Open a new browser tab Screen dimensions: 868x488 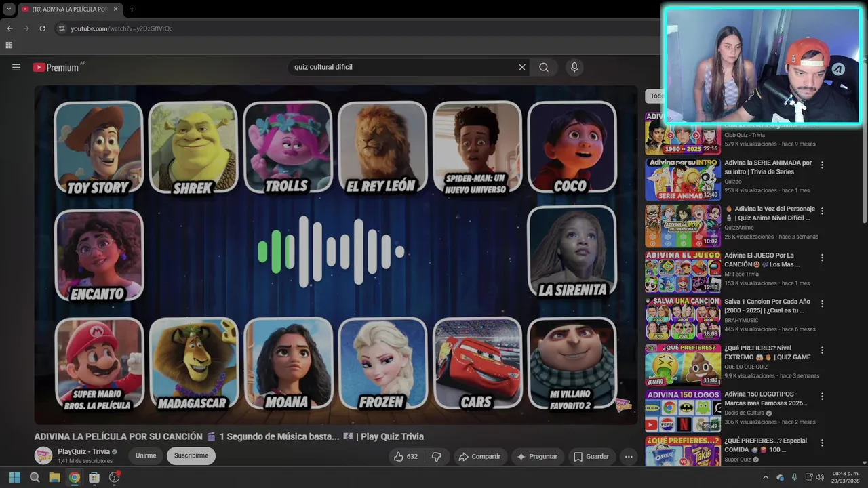coord(132,9)
